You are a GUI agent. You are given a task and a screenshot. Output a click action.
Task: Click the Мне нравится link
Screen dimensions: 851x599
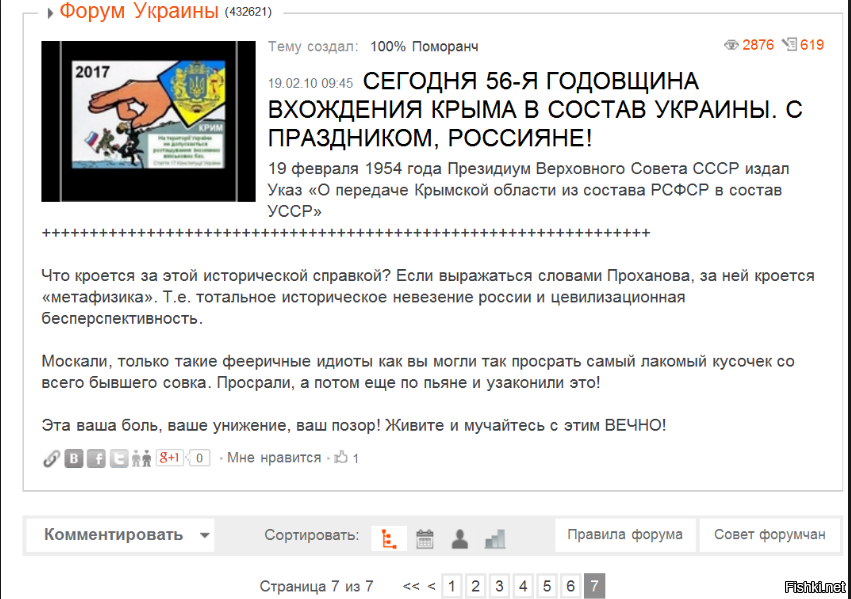pos(274,457)
